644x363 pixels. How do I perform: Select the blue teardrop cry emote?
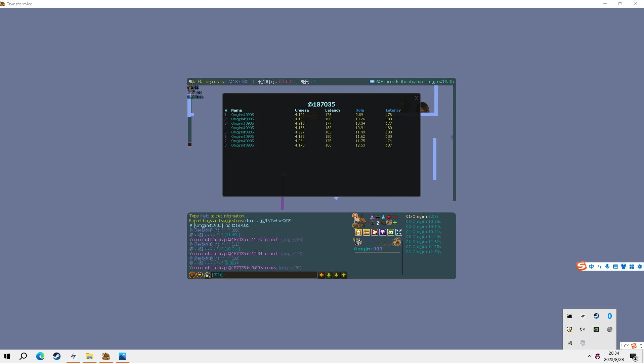[x=383, y=217]
